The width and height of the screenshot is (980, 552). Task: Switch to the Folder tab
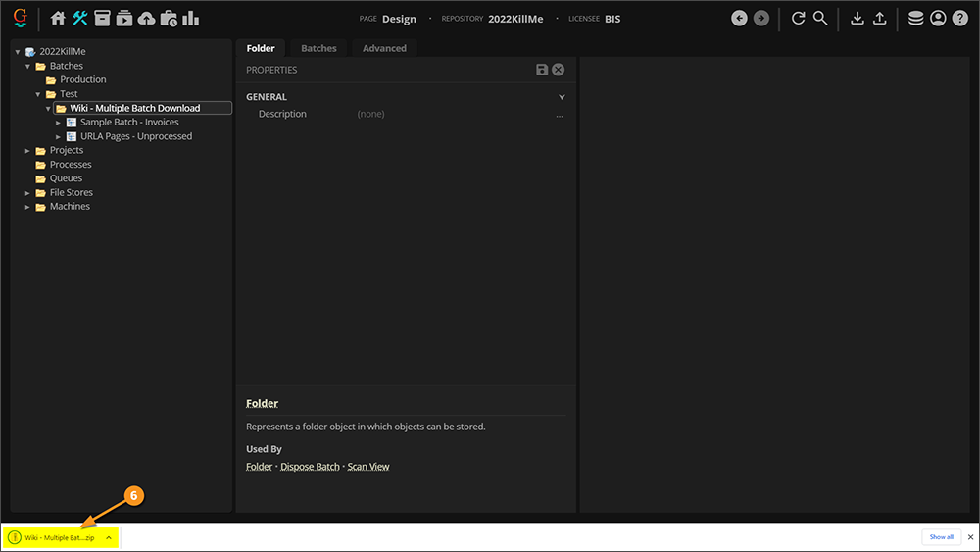click(261, 48)
